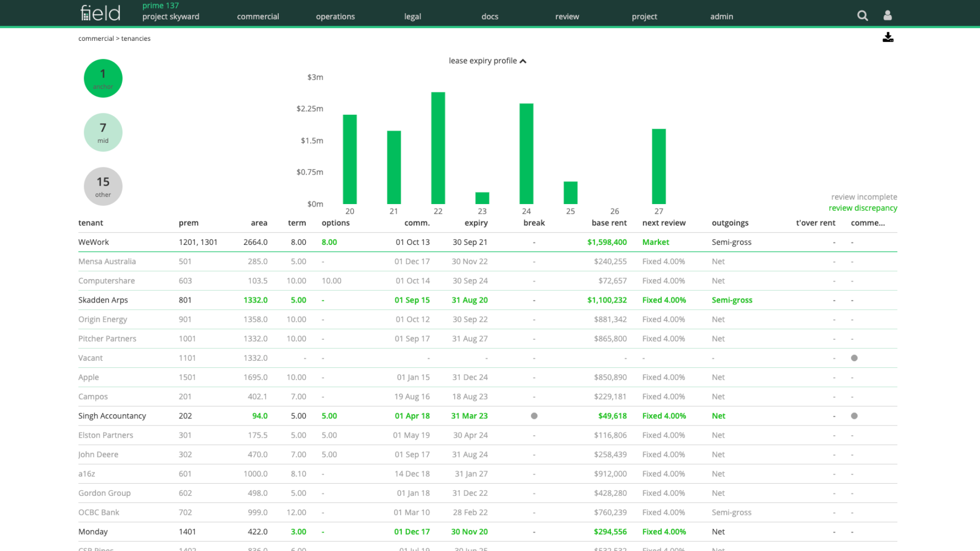Open the Pitcher Partners tenant row

pyautogui.click(x=487, y=339)
